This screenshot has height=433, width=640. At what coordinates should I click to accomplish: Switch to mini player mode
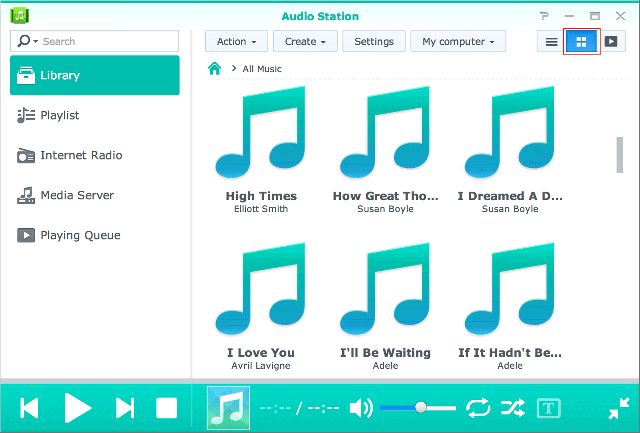[x=619, y=408]
